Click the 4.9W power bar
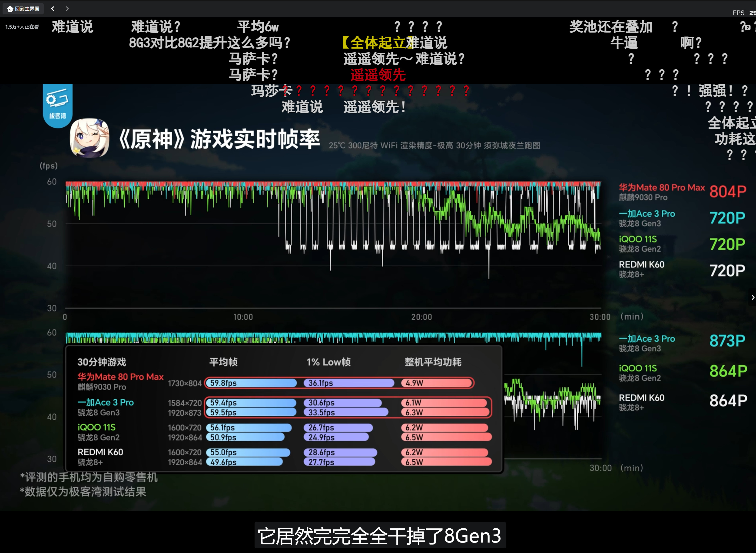The height and width of the screenshot is (553, 756). (x=437, y=383)
